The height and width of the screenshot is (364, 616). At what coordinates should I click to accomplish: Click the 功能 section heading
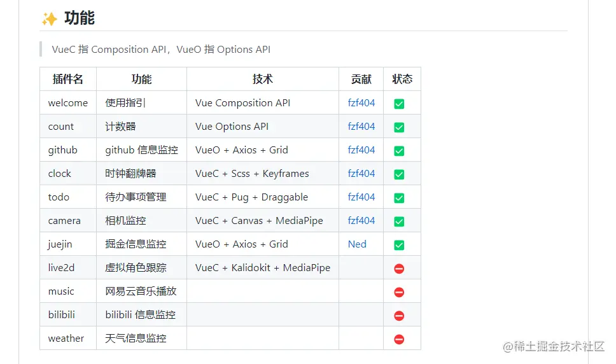click(x=80, y=18)
